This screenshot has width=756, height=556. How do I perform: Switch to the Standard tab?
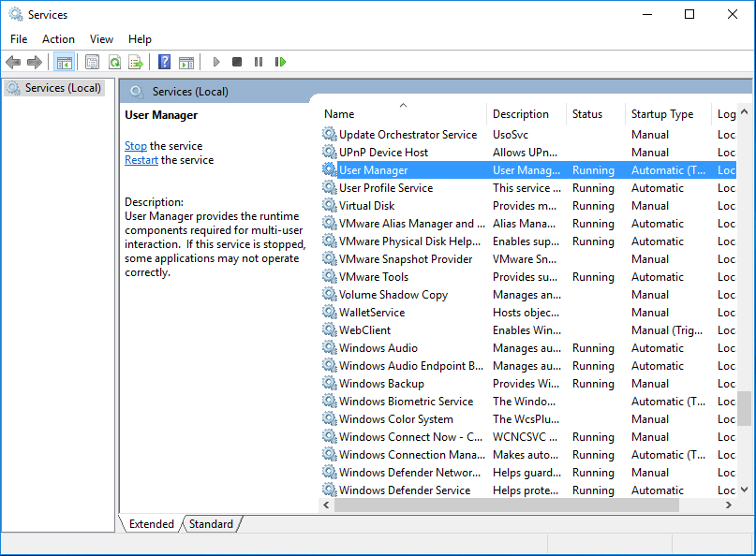coord(211,524)
